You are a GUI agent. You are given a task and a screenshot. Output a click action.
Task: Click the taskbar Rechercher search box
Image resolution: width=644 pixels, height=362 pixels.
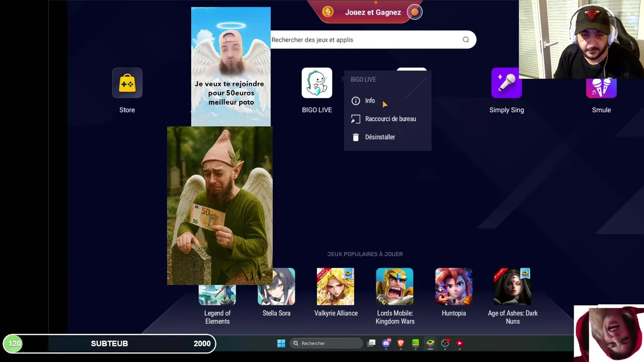point(326,343)
